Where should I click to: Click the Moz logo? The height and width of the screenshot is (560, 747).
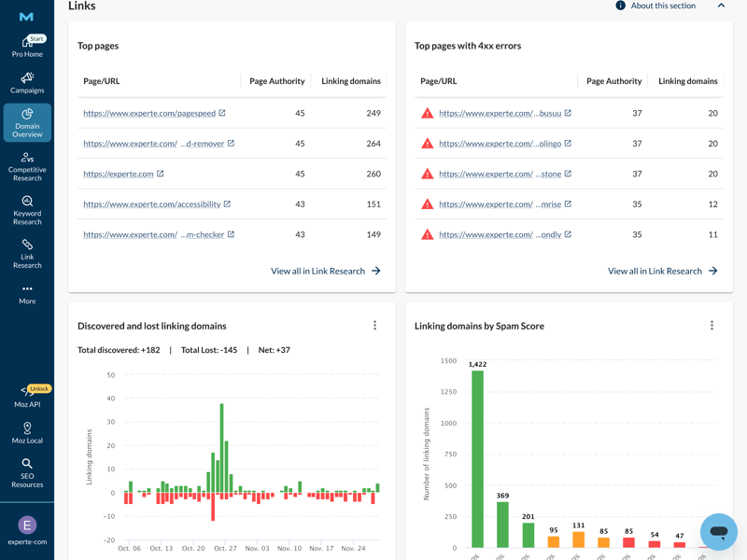27,17
